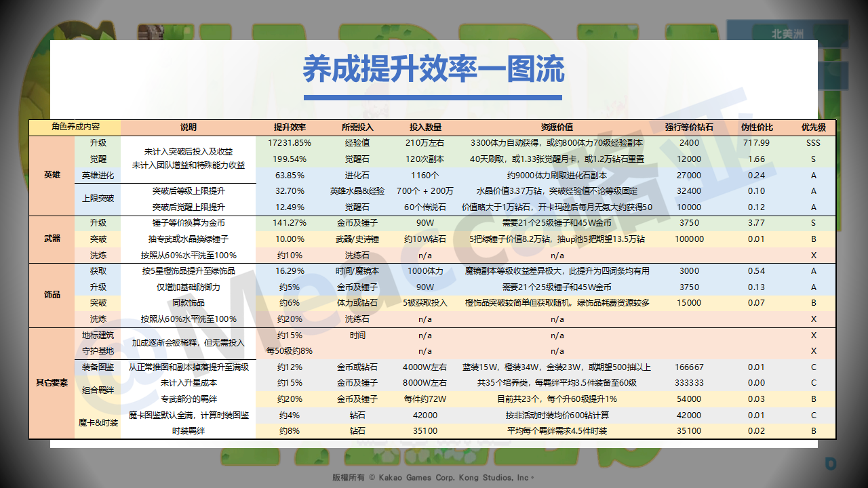This screenshot has height=488, width=868.
Task: Select the 优先级 column header
Action: coord(813,127)
